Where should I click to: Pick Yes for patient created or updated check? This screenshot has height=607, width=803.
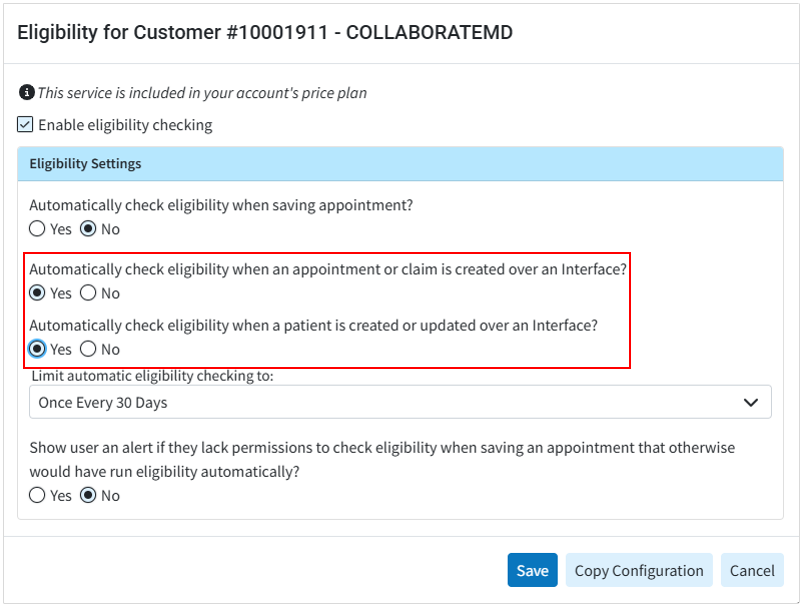(38, 349)
